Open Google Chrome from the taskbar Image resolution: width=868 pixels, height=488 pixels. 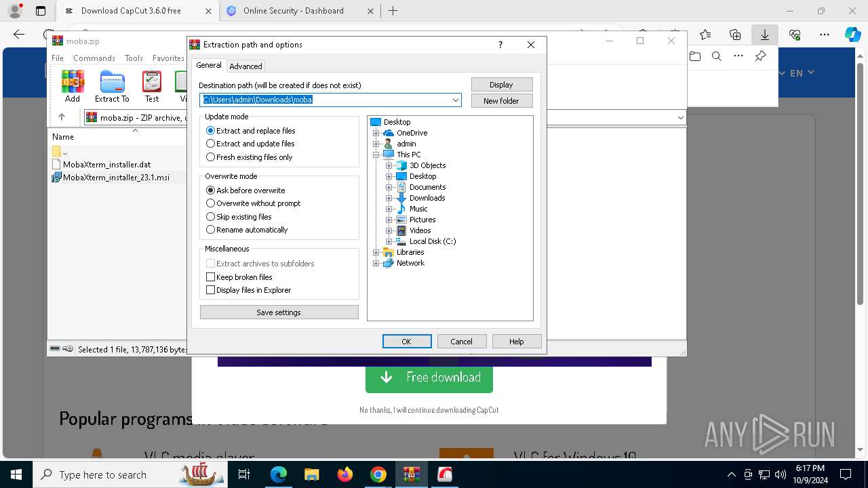(378, 474)
